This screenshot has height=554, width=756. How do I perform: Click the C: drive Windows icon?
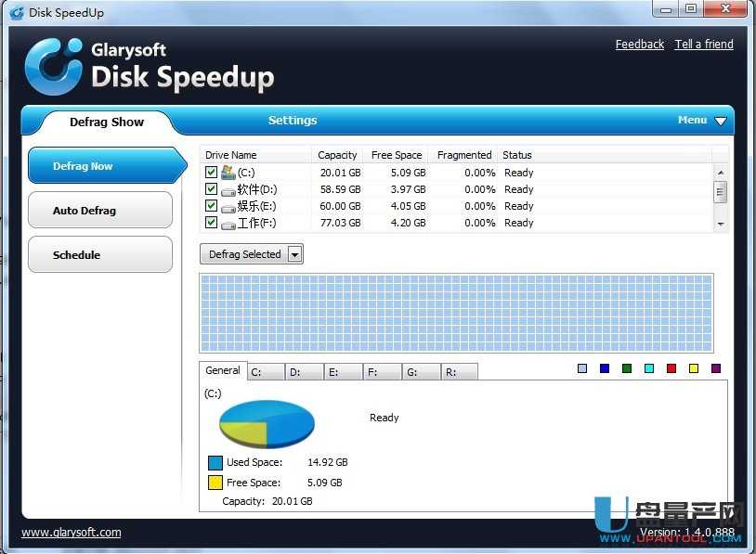point(228,173)
